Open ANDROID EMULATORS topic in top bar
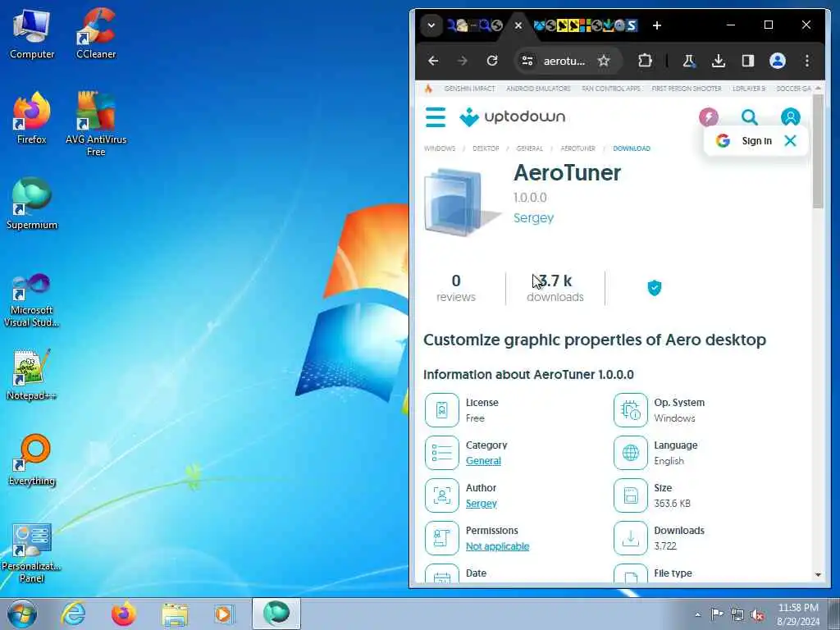Screen dimensions: 840x630 (x=538, y=89)
